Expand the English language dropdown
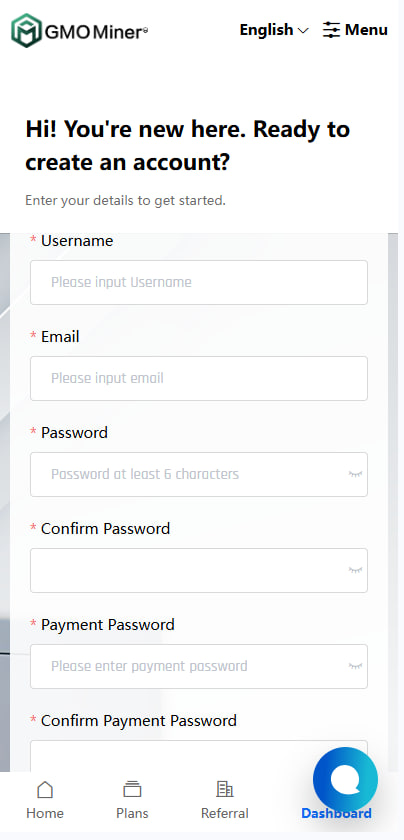This screenshot has height=840, width=404. 274,30
